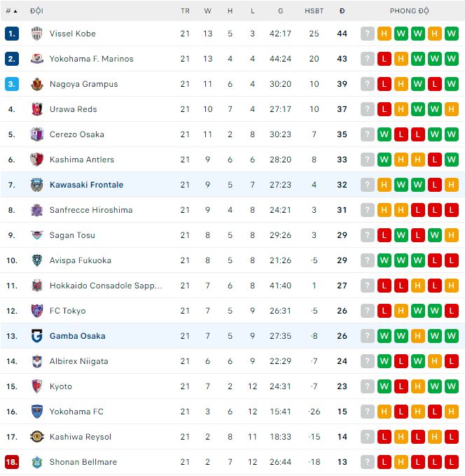Click Vissel Kobe's gray question mark badge
Screen dimensions: 465x476
pyautogui.click(x=368, y=34)
